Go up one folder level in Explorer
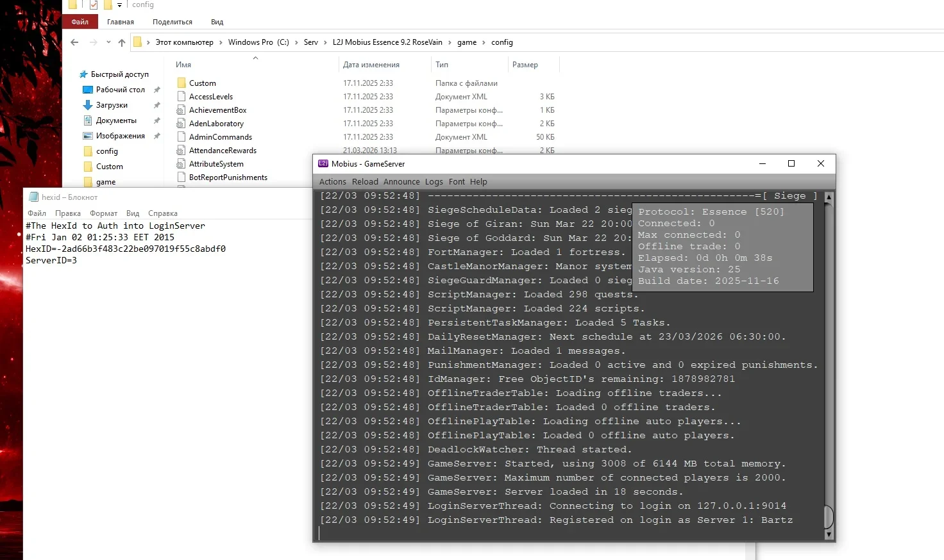Screen dimensions: 944x560 122,42
